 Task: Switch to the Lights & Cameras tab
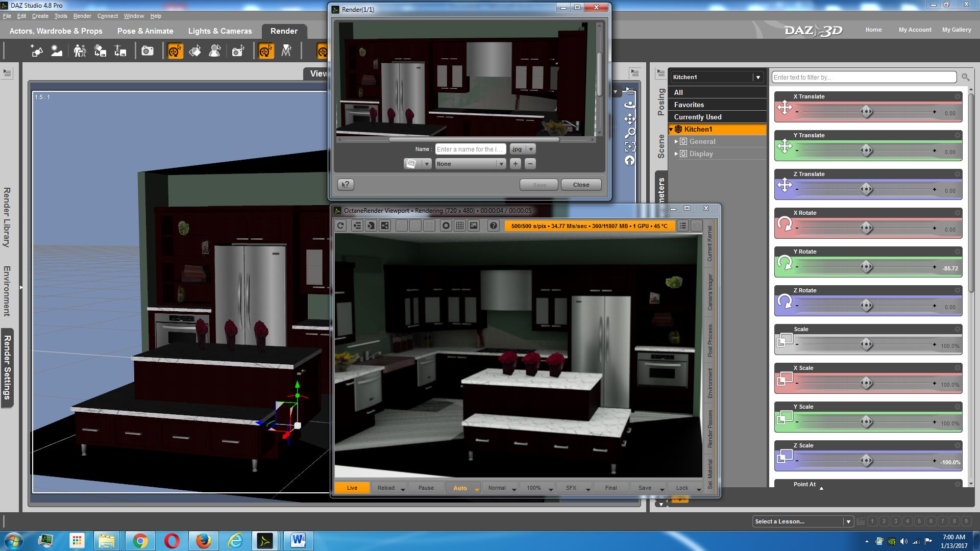point(220,31)
